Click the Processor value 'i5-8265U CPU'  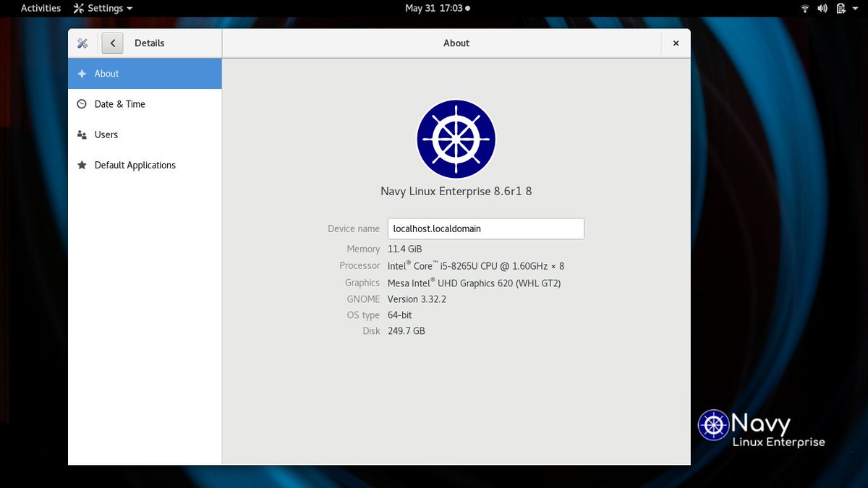[485, 266]
